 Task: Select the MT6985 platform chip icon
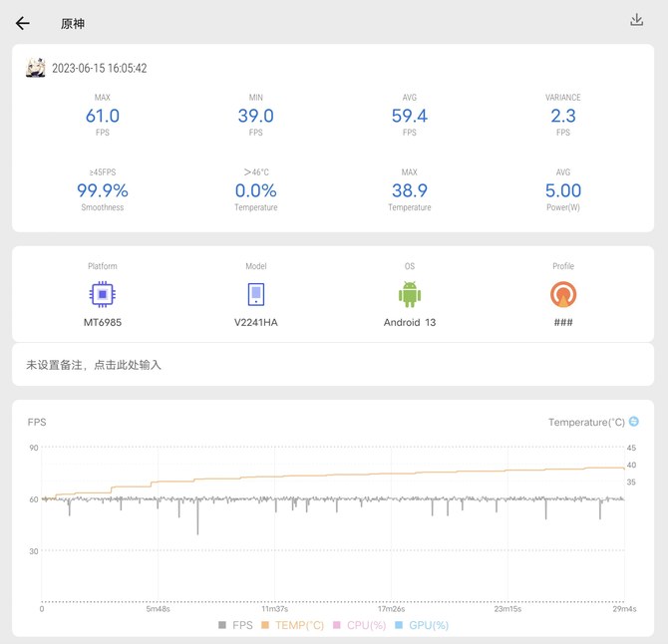(103, 294)
